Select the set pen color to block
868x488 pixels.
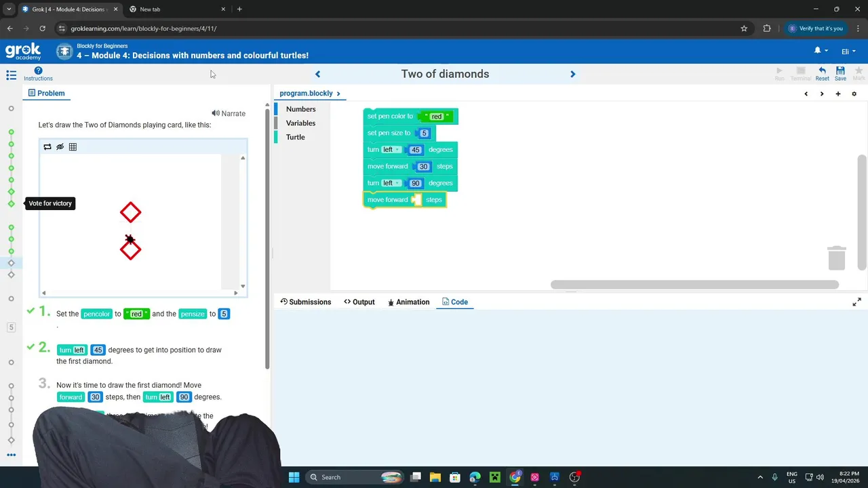[x=389, y=117]
